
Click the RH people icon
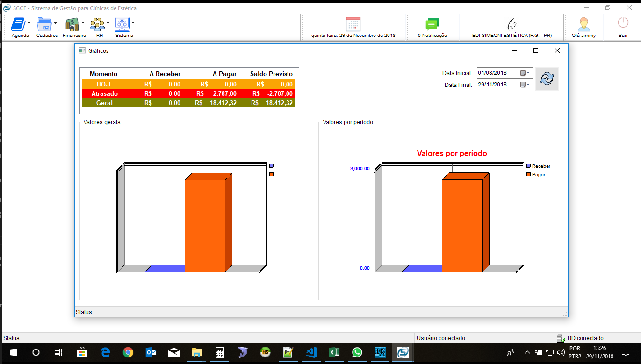tap(97, 24)
